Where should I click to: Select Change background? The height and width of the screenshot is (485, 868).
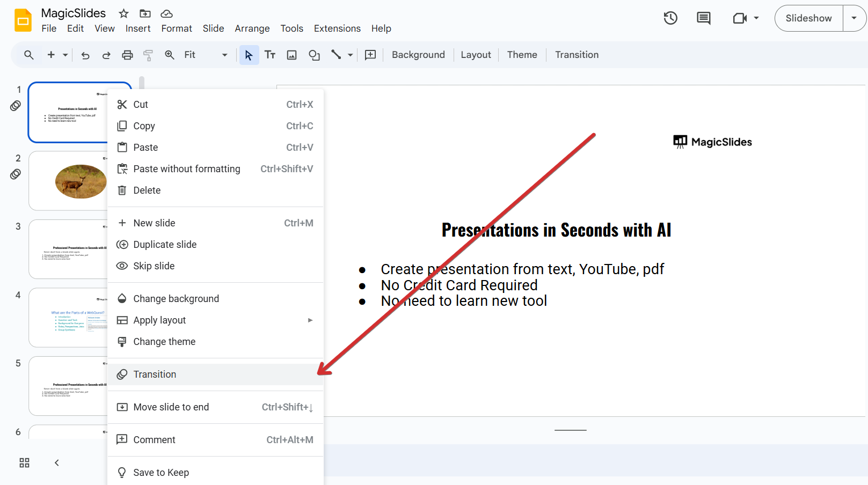coord(215,299)
